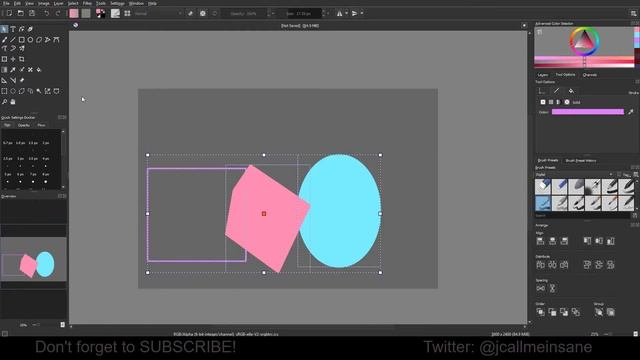Choose the Measure tool
This screenshot has height=360, width=640.
(13, 80)
